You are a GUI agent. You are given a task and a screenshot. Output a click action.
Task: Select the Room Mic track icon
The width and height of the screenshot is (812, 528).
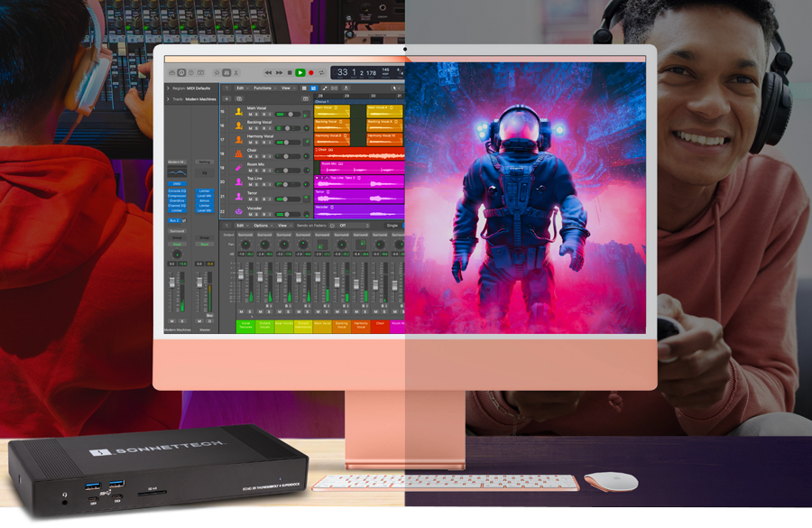(237, 165)
